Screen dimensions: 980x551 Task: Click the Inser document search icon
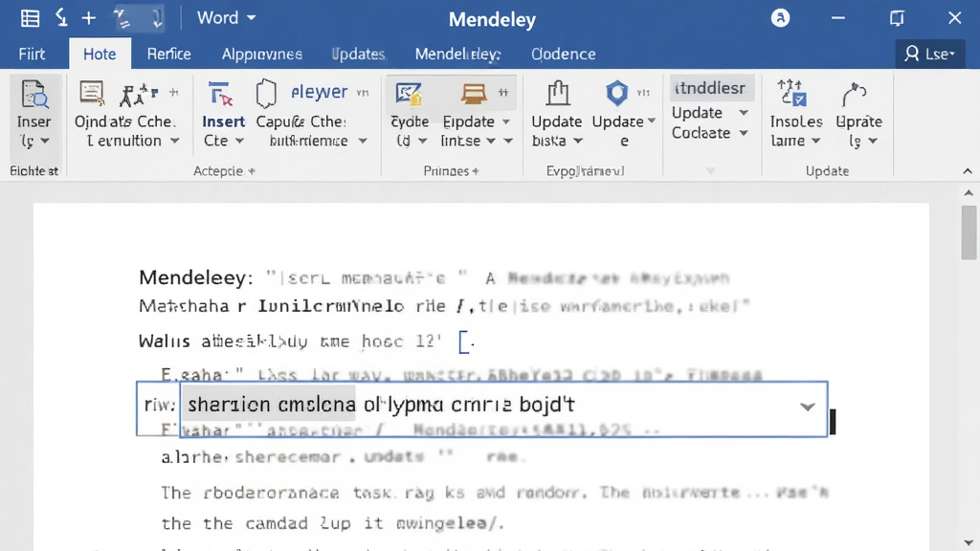point(33,95)
